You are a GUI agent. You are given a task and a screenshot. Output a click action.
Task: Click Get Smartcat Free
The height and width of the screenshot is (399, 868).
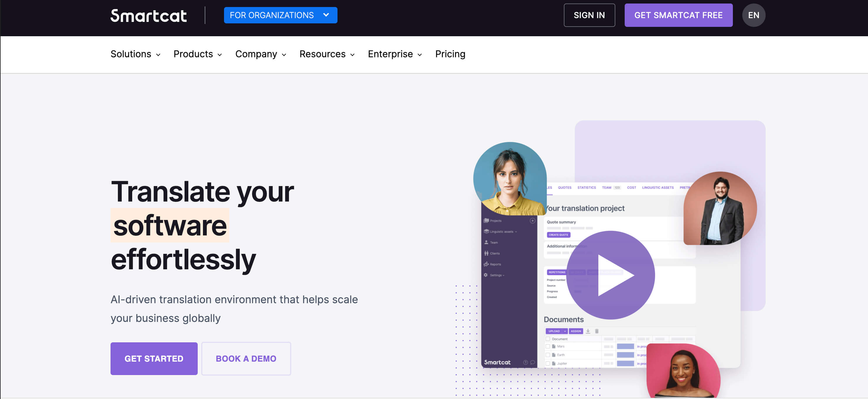[x=678, y=15]
